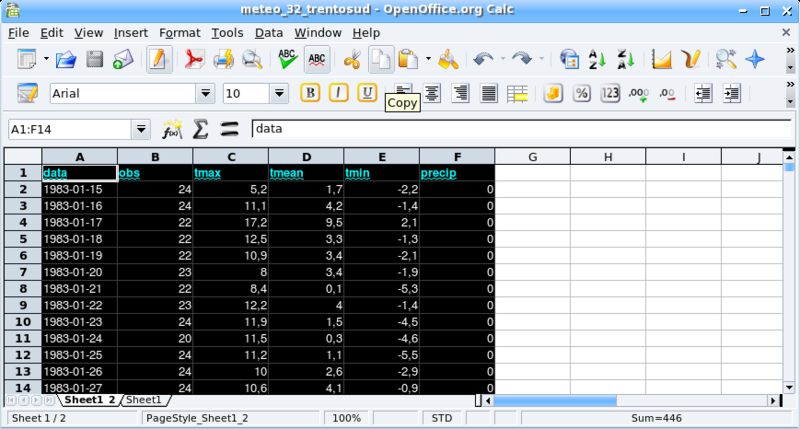The width and height of the screenshot is (800, 429).
Task: Click the Sum sigma icon
Action: click(x=201, y=129)
